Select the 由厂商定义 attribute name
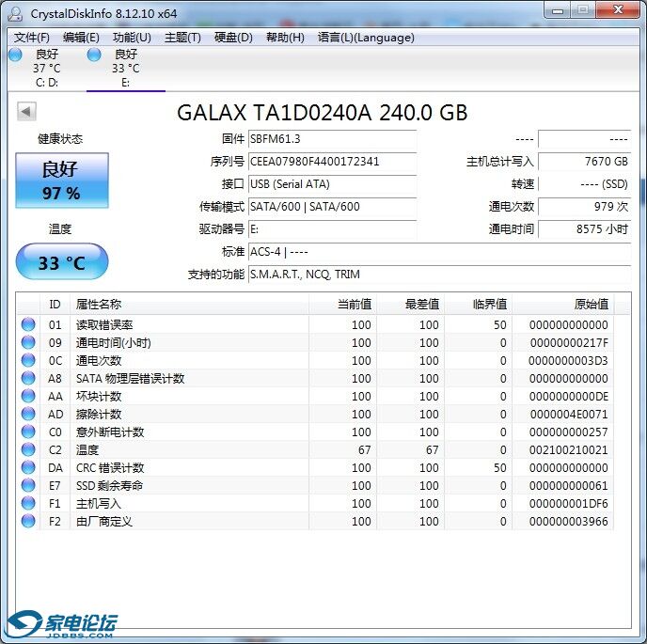This screenshot has height=644, width=647. coord(104,522)
